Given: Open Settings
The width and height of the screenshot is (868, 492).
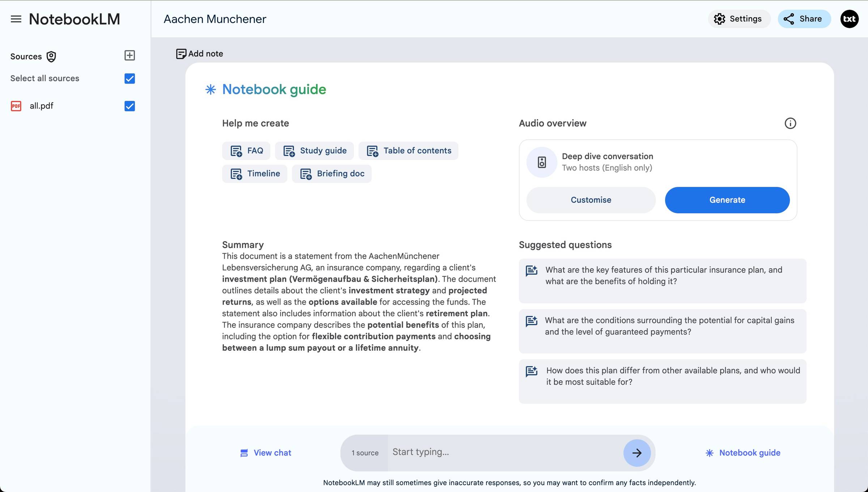Looking at the screenshot, I should pyautogui.click(x=739, y=19).
